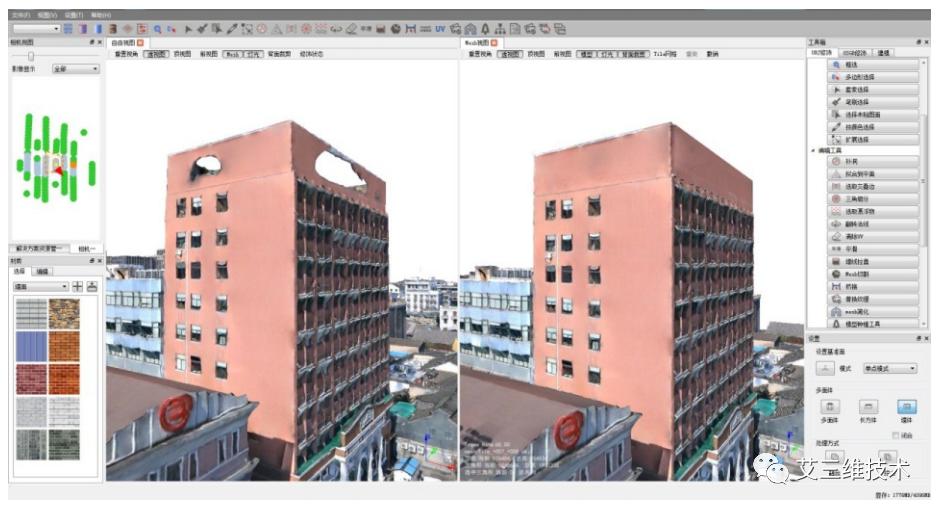Viewport: 941px width, 511px height.
Task: Click the brush select tool button
Action: pyautogui.click(x=873, y=102)
